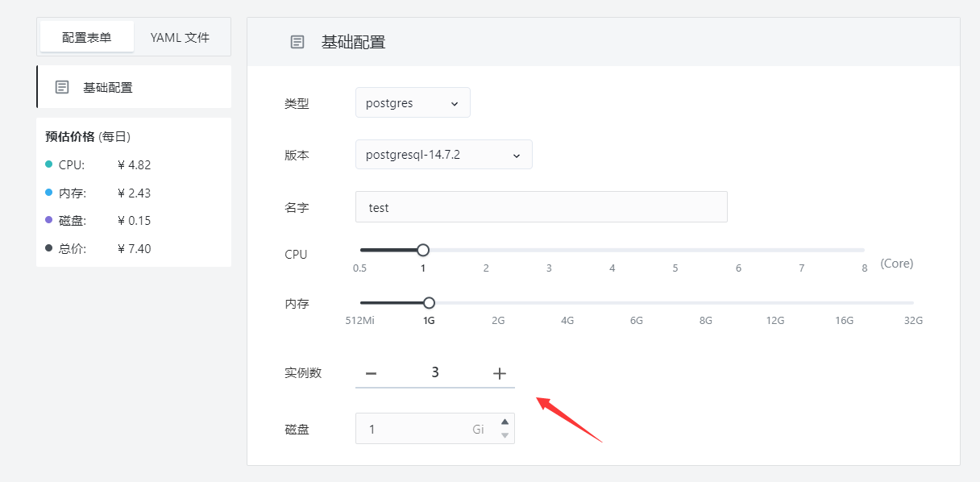The image size is (980, 482).
Task: Click the sidebar 基础配置 document icon
Action: click(62, 87)
